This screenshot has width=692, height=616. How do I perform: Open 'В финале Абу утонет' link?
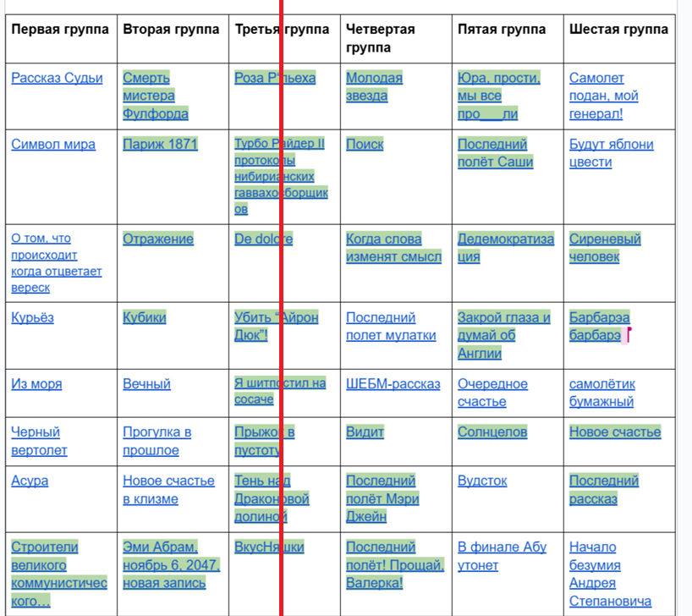coord(503,556)
